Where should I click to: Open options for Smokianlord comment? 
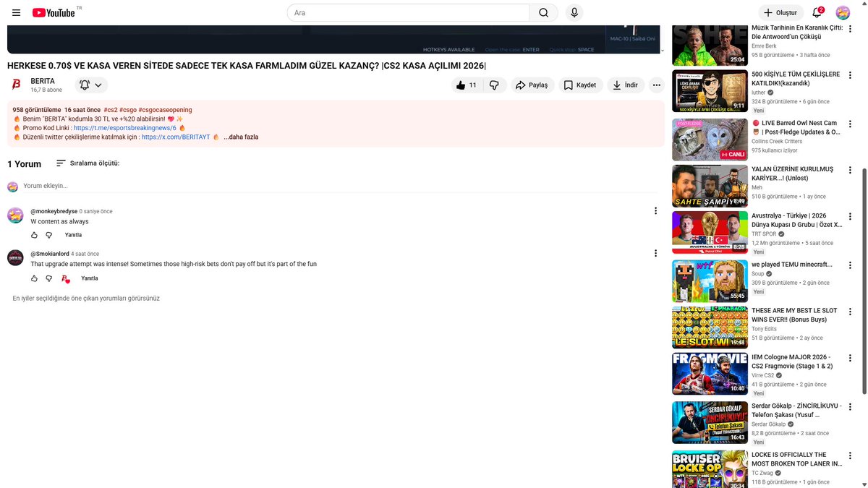(655, 254)
